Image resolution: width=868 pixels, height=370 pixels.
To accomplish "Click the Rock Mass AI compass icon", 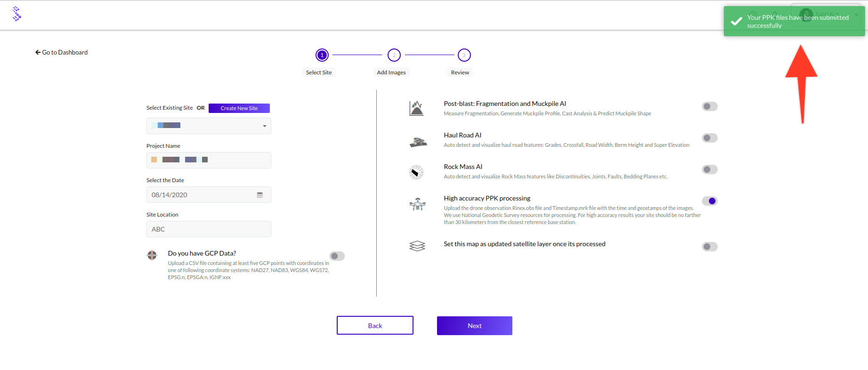I will coord(416,172).
